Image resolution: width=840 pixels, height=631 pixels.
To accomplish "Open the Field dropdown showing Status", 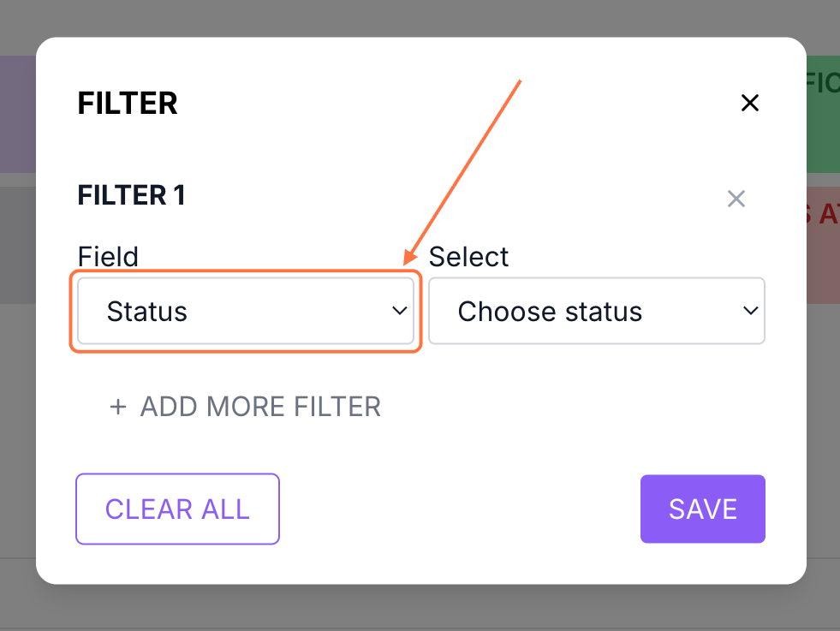I will [x=245, y=311].
